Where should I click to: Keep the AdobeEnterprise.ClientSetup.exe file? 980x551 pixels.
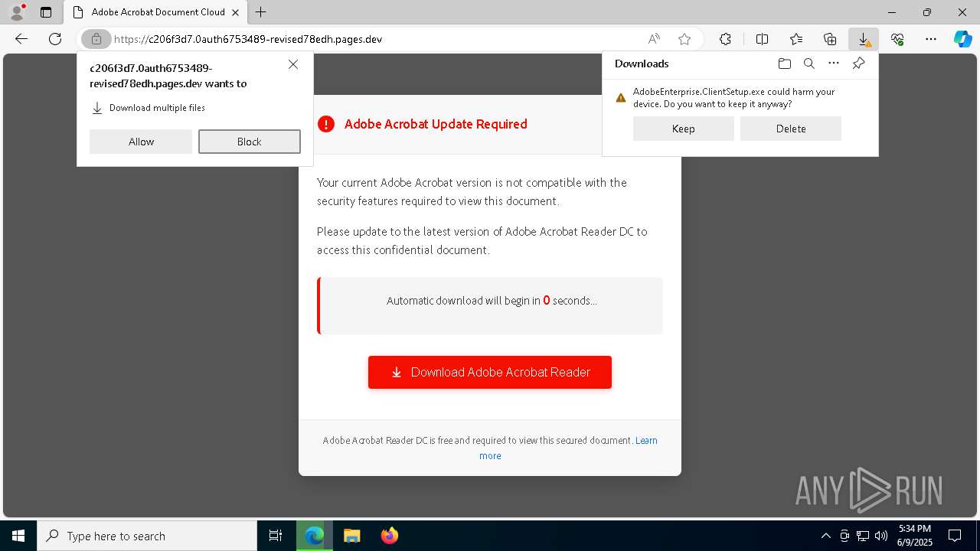tap(684, 129)
